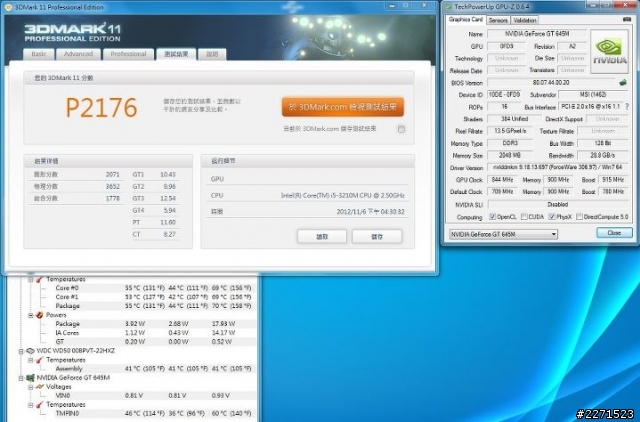This screenshot has height=422, width=640.
Task: Toggle the DirectCompute 5.0 checkbox
Action: 579,217
